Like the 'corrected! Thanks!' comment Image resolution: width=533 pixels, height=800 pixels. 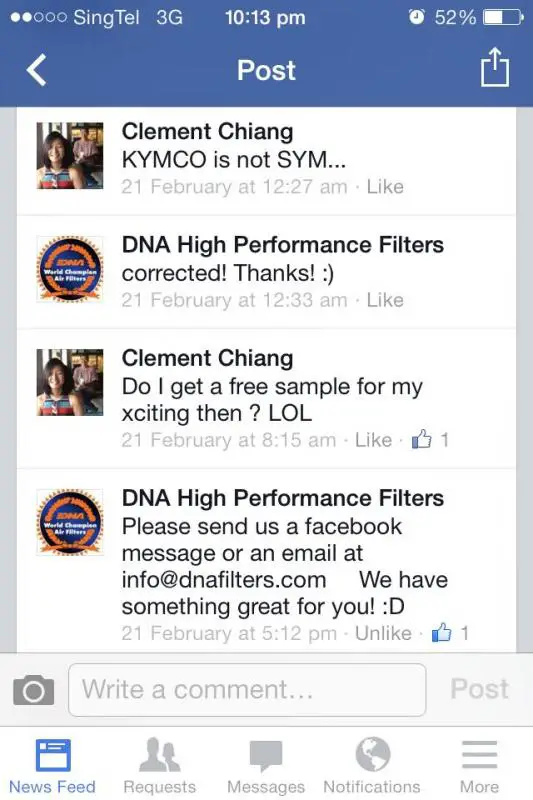pyautogui.click(x=385, y=300)
